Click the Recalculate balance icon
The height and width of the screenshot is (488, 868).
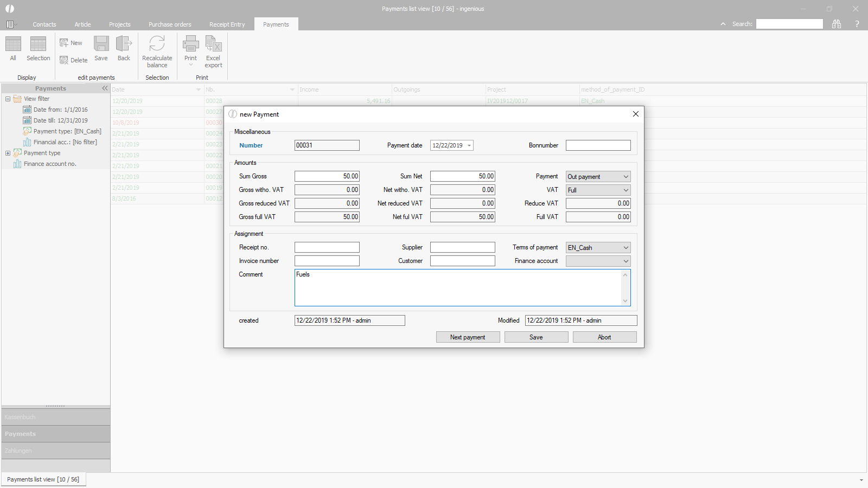click(x=157, y=44)
